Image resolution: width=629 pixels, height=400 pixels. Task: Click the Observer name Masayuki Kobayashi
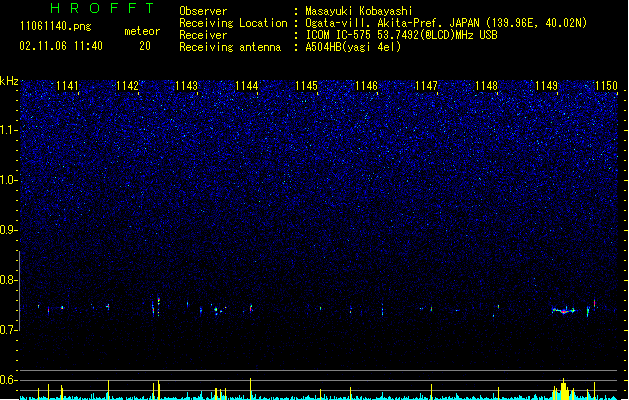point(358,11)
